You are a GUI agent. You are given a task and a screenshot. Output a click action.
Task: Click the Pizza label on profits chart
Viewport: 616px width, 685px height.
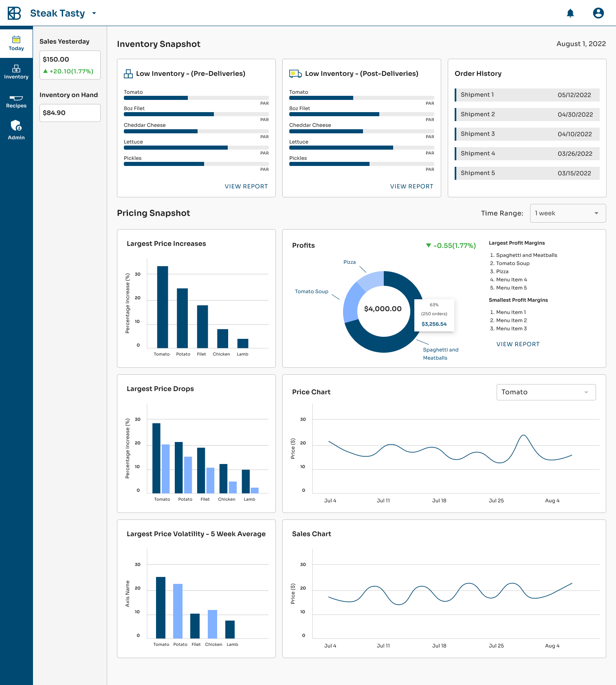coord(350,262)
